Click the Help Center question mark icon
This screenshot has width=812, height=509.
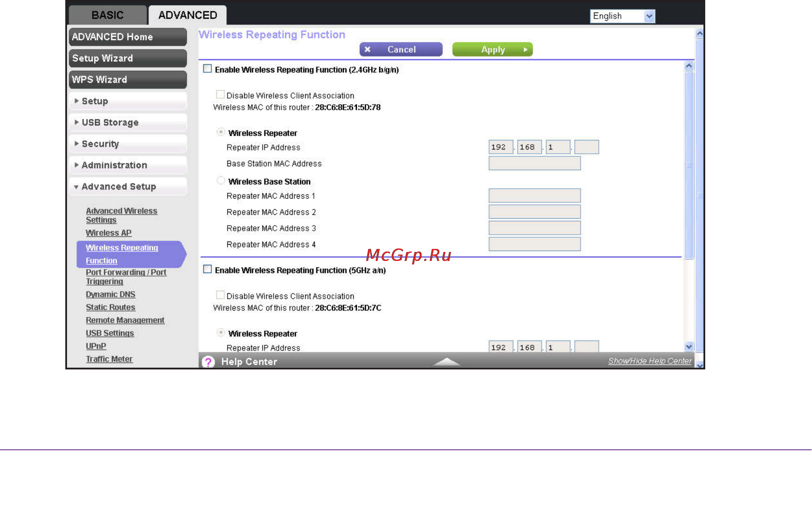pos(208,362)
